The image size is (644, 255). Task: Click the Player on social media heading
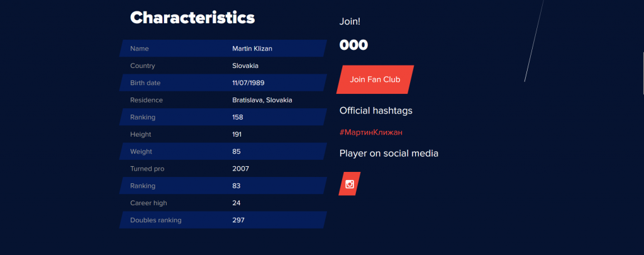click(389, 154)
